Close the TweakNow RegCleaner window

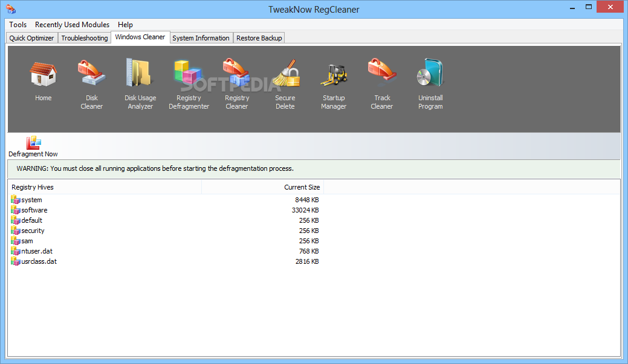[610, 7]
